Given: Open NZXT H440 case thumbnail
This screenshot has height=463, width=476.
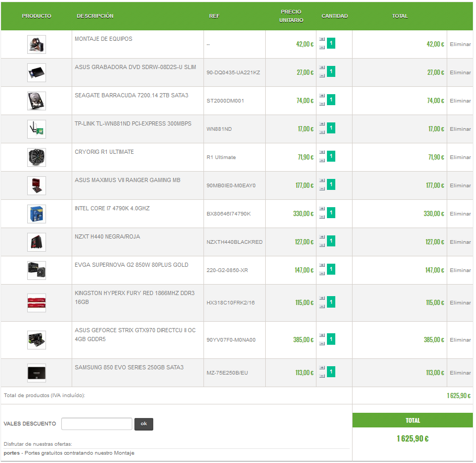Looking at the screenshot, I should (37, 242).
